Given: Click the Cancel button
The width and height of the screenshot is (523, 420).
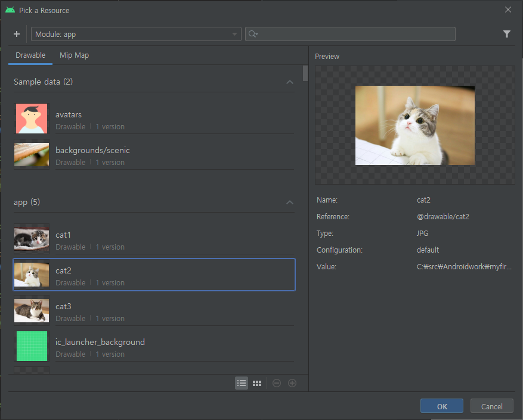Looking at the screenshot, I should [491, 406].
